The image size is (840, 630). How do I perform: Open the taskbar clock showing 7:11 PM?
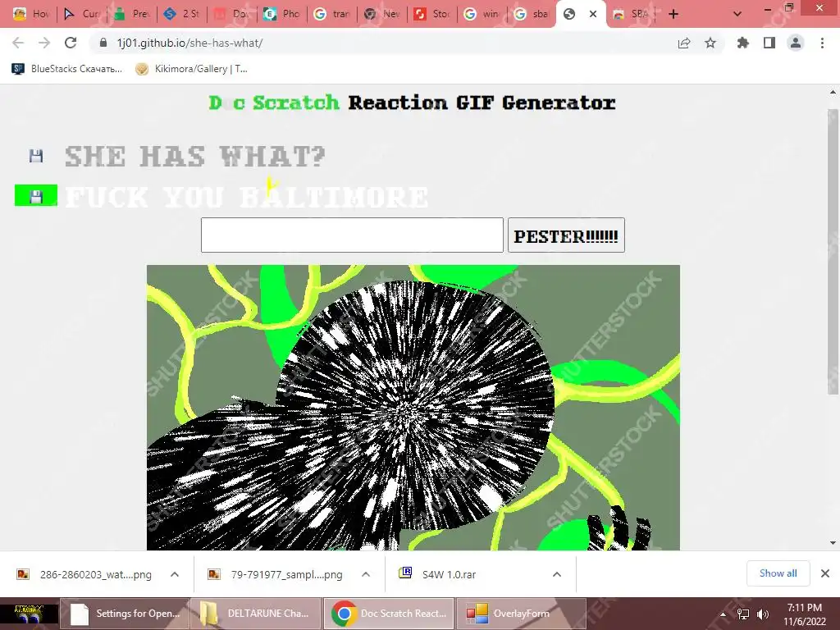pyautogui.click(x=805, y=614)
